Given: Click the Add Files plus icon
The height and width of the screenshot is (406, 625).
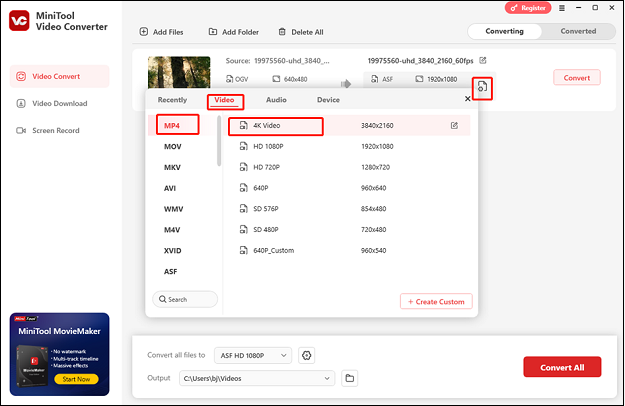Looking at the screenshot, I should pos(144,32).
